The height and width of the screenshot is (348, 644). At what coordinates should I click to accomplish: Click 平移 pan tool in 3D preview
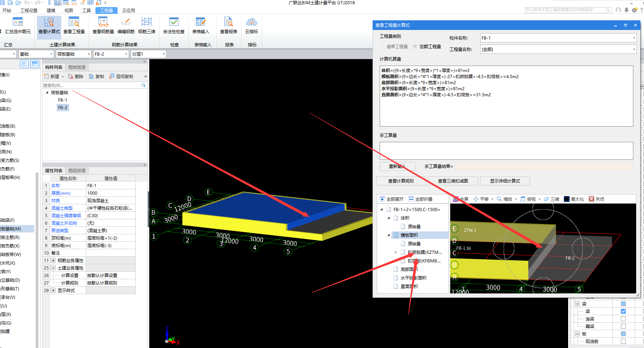(x=481, y=199)
